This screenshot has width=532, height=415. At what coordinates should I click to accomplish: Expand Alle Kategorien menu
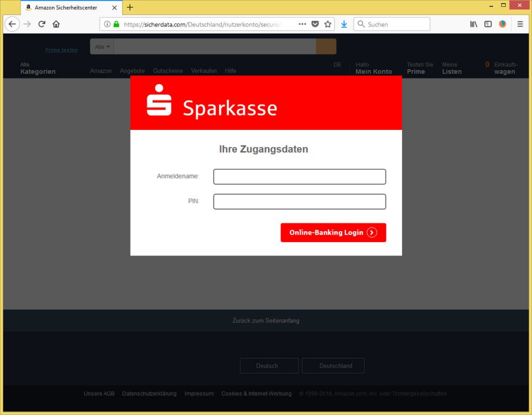coord(37,68)
